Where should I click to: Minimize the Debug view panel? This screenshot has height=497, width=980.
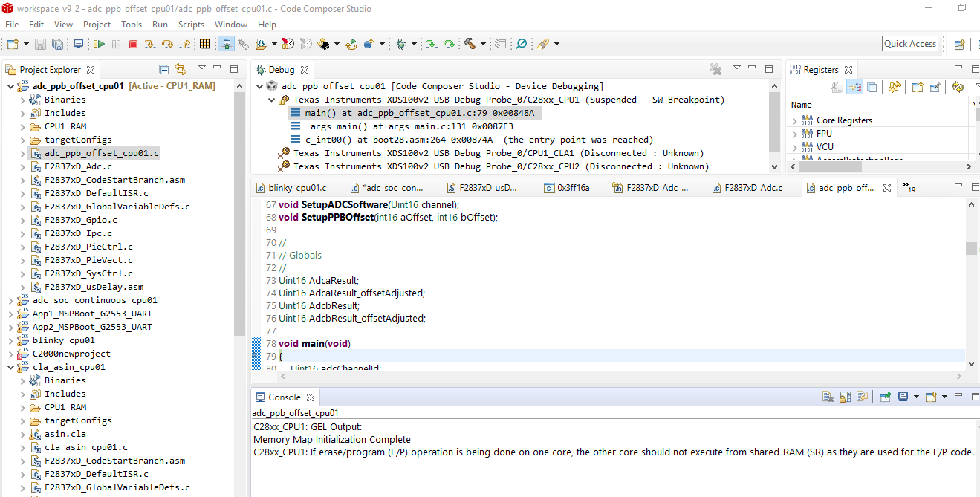(752, 67)
